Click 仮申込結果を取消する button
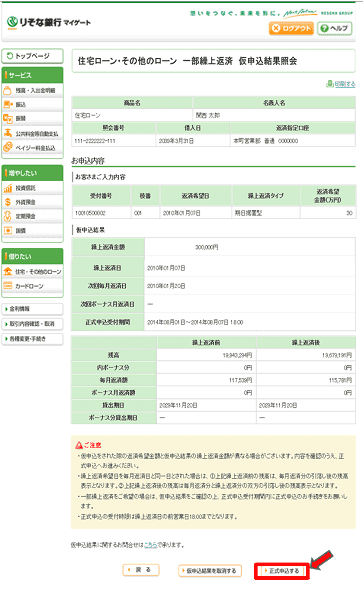 (x=210, y=571)
